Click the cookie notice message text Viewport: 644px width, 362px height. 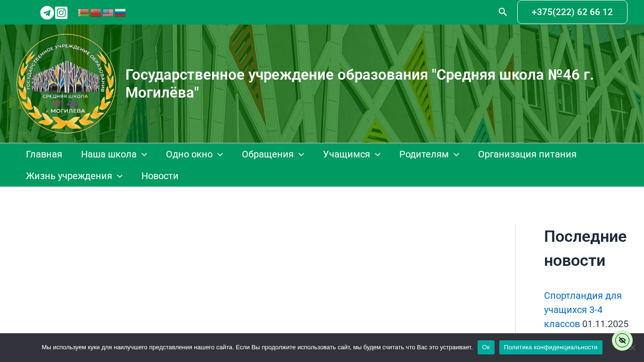tap(257, 347)
